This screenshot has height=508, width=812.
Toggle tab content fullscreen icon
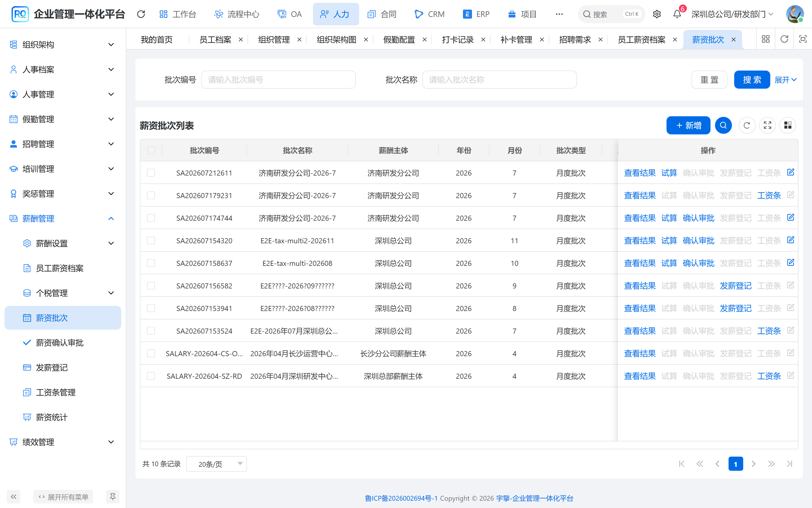pos(803,39)
